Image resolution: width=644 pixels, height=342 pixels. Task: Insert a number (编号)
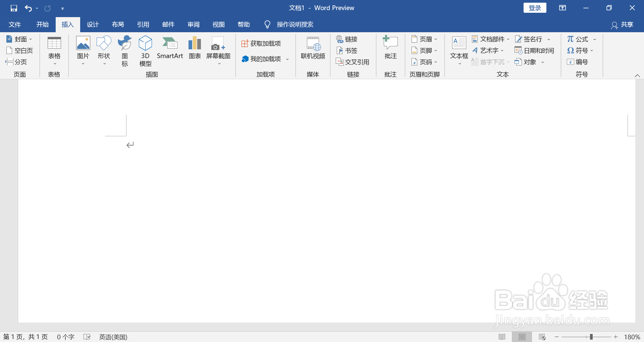click(x=577, y=62)
